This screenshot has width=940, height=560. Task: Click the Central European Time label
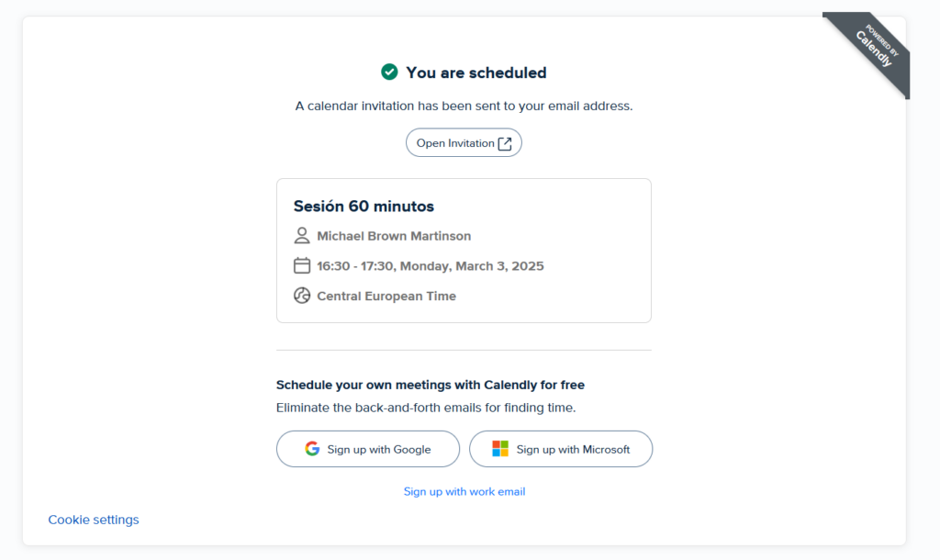pos(386,296)
